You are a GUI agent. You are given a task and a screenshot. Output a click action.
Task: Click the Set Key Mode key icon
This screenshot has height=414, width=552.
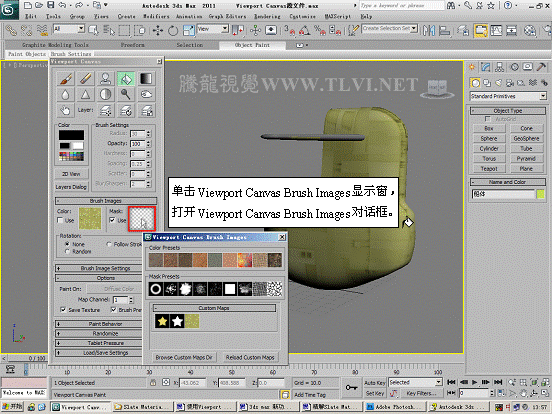[351, 388]
